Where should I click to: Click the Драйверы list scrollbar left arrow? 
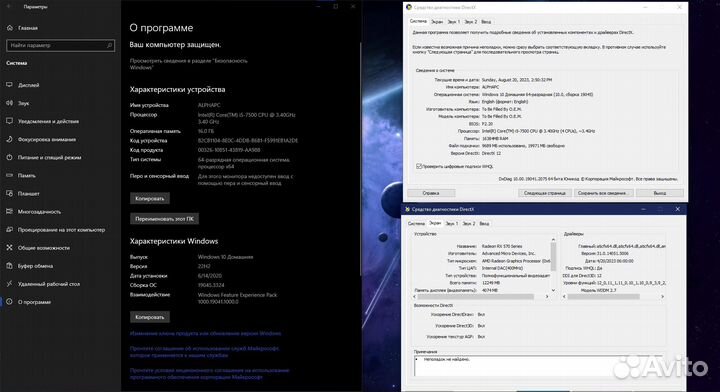click(564, 297)
